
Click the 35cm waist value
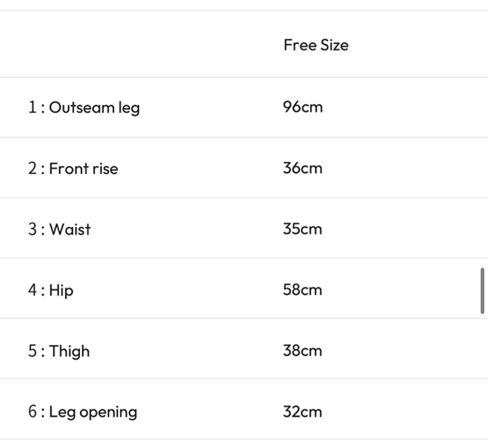(302, 228)
